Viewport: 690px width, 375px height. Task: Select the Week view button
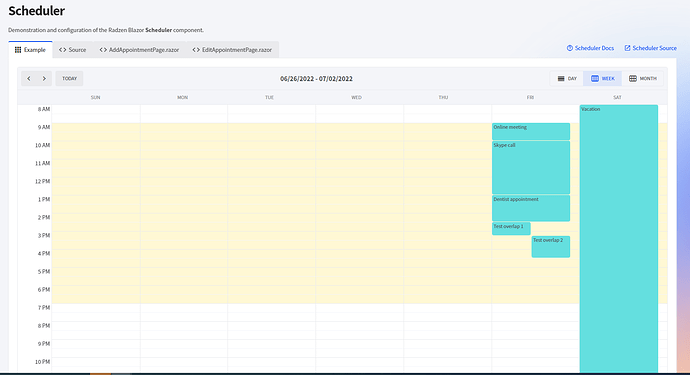pos(602,79)
